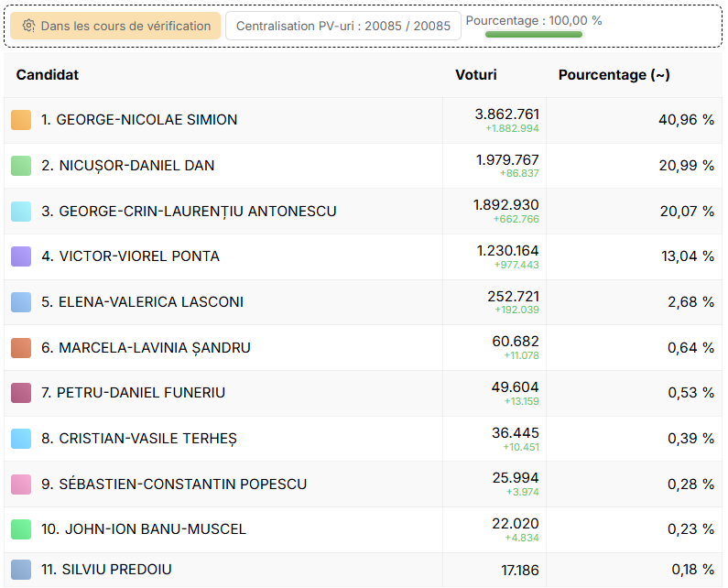Viewport: 728px width, 588px height.
Task: Click Ponta's 13,04 % percentage cell
Action: pos(687,256)
